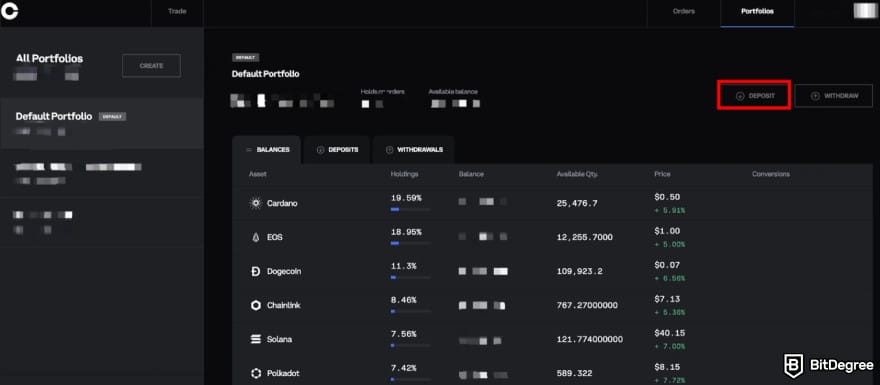The image size is (880, 385).
Task: Click the EOS asset name
Action: coord(274,237)
